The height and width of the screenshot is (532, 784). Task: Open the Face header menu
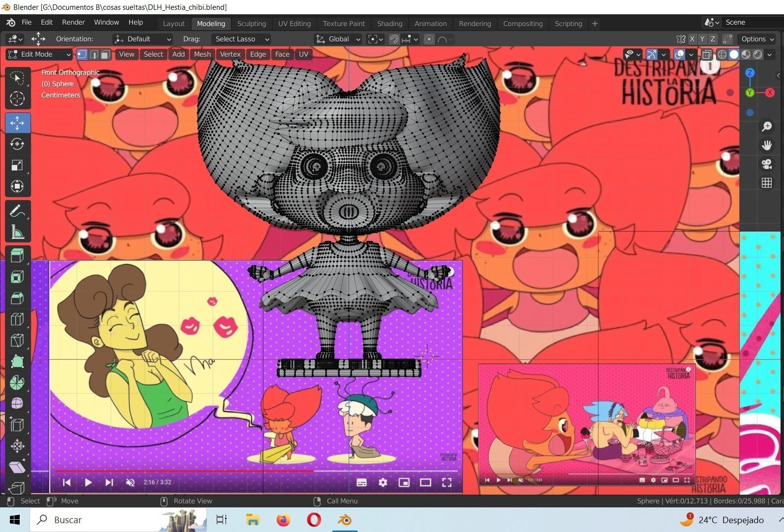tap(282, 54)
